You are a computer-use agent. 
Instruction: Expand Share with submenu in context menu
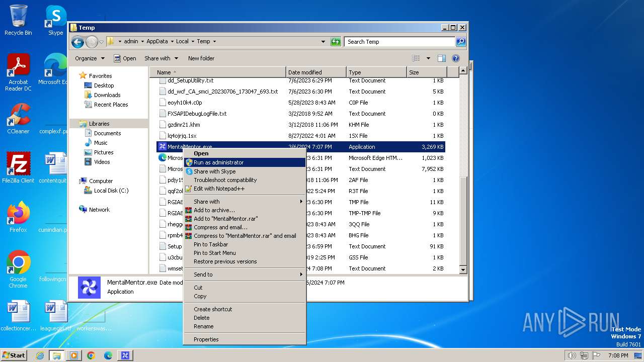[x=245, y=202]
